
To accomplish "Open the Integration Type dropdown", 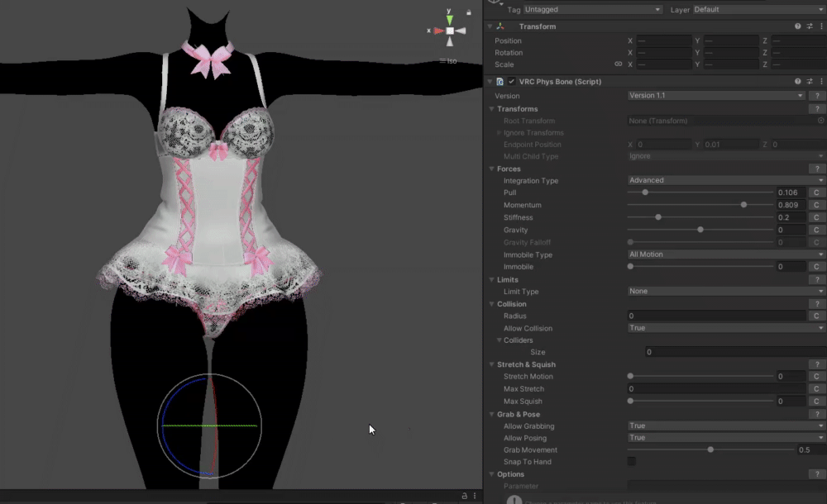I will 726,180.
